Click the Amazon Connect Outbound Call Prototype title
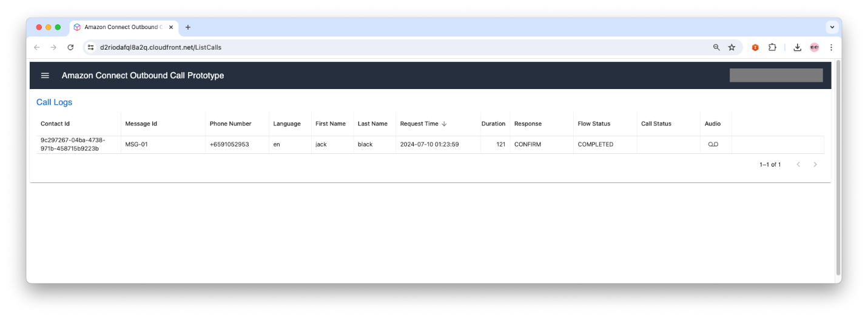Image resolution: width=868 pixels, height=318 pixels. tap(143, 76)
